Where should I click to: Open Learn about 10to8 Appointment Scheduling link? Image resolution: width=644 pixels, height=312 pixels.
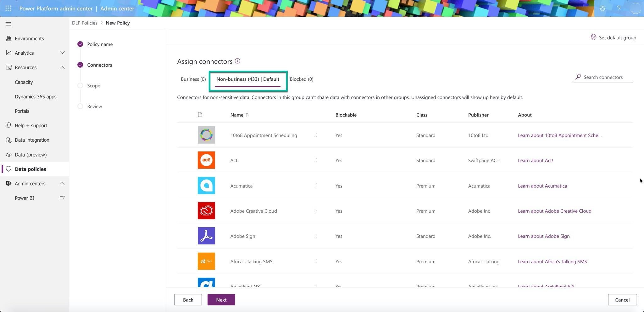pos(560,135)
